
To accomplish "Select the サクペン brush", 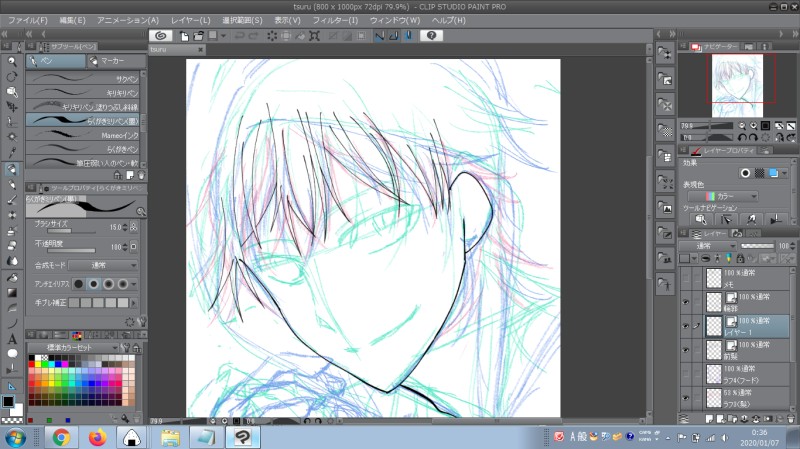I will click(82, 79).
